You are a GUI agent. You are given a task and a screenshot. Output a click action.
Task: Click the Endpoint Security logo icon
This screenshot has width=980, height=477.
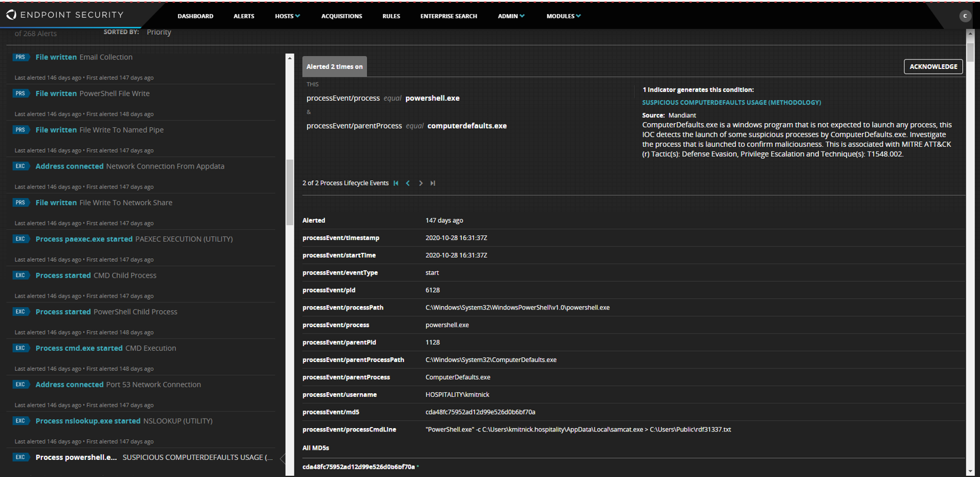11,15
